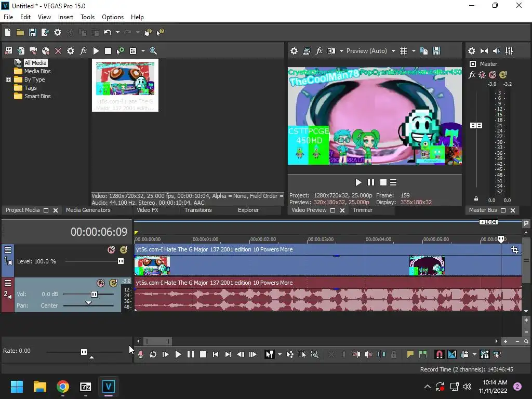
Task: Start media preview in Project Media toolbar
Action: (x=96, y=51)
